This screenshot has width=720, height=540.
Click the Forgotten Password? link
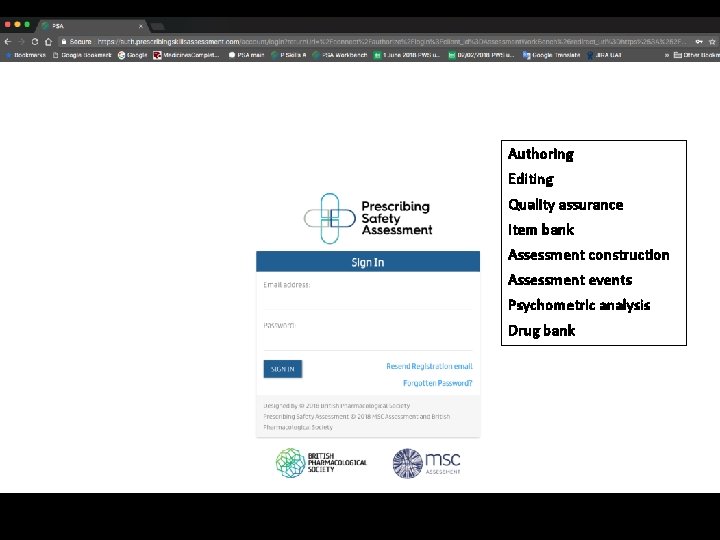(x=437, y=383)
